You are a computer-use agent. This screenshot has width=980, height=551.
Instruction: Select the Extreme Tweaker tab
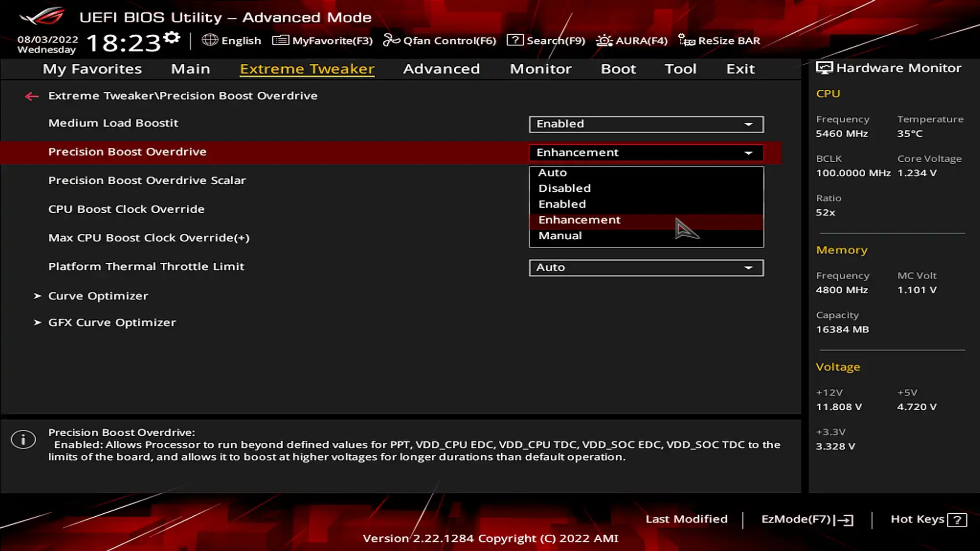click(x=308, y=68)
